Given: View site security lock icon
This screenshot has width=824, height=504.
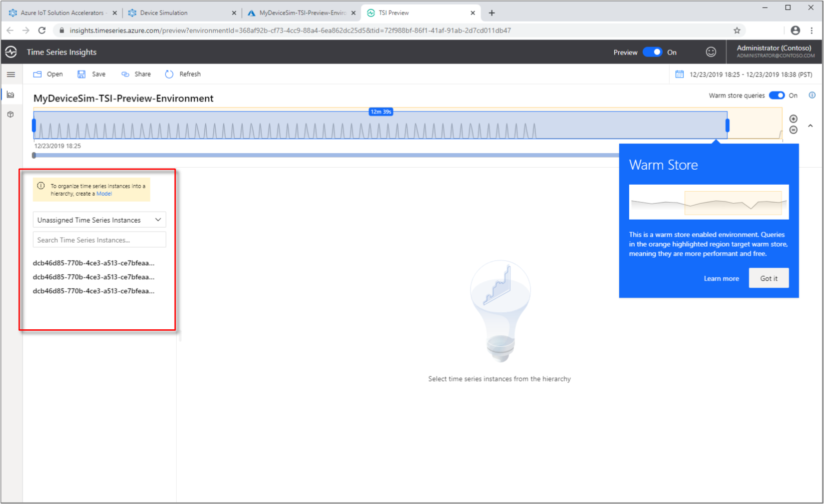Looking at the screenshot, I should [x=62, y=31].
